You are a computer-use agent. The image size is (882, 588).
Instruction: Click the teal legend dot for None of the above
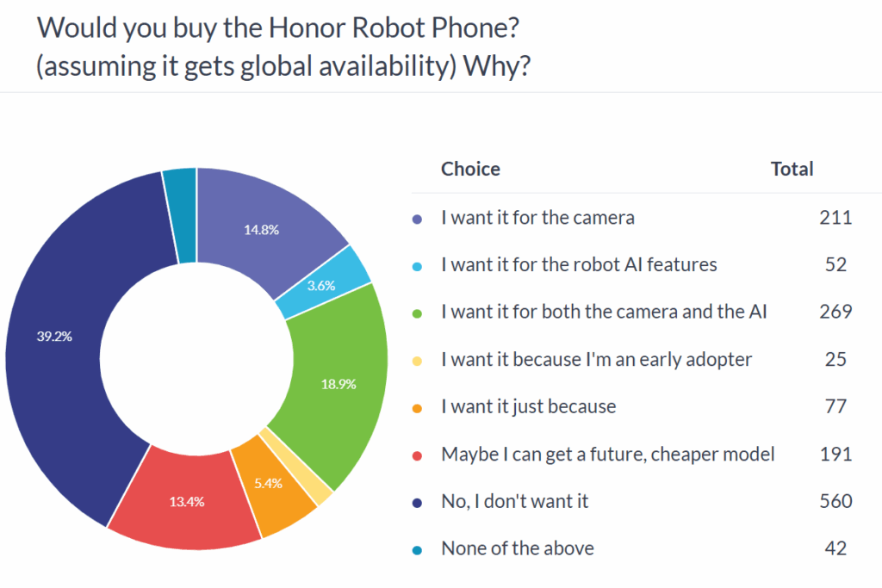pyautogui.click(x=418, y=550)
